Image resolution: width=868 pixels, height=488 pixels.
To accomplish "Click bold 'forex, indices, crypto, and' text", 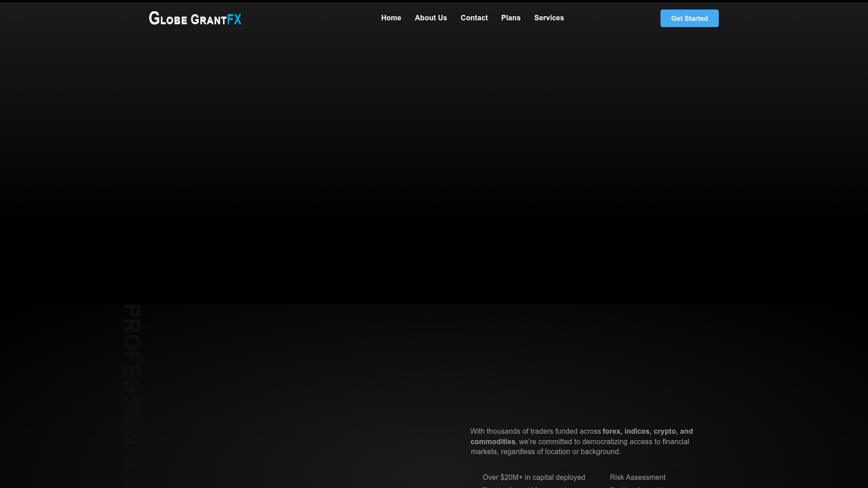I will [x=647, y=432].
